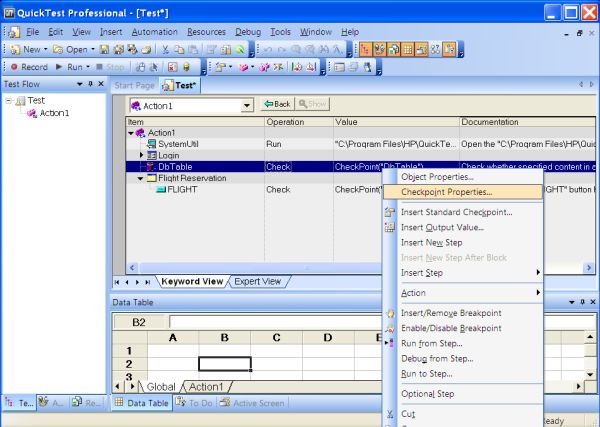Toggle the Active Screen pane toolbar button
This screenshot has width=600, height=427.
[x=422, y=49]
